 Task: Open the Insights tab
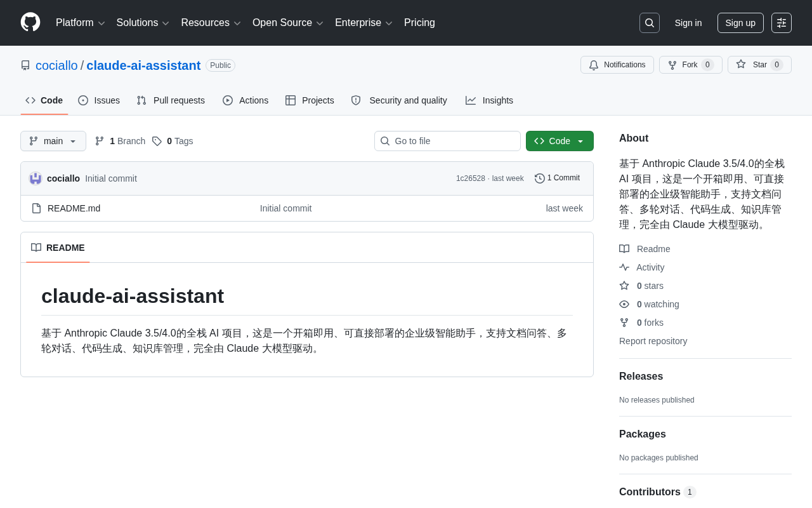pos(489,100)
